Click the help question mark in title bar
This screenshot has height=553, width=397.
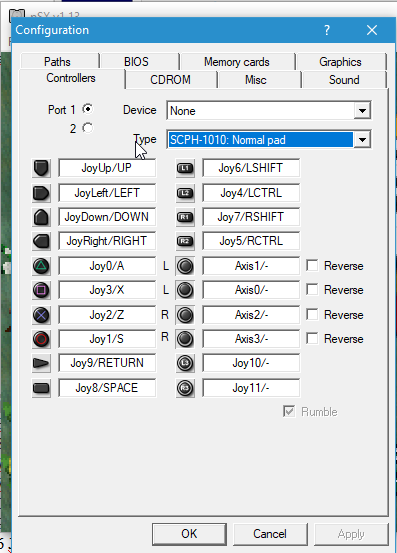coord(327,30)
